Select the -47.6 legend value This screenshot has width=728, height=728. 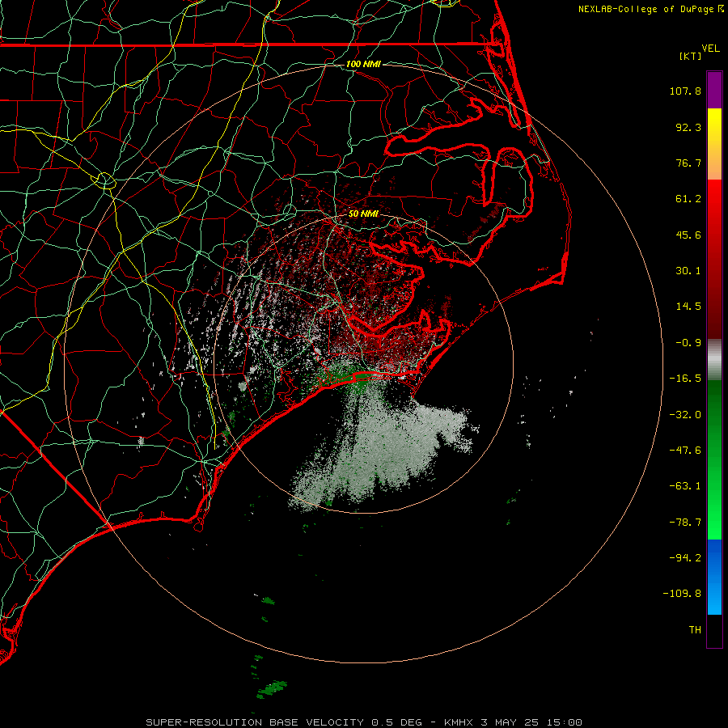point(685,451)
